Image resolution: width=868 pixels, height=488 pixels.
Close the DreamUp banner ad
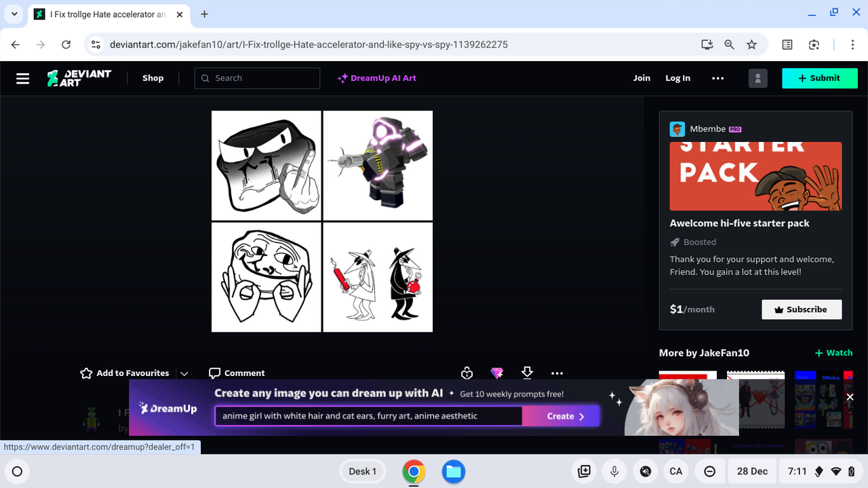pos(850,397)
